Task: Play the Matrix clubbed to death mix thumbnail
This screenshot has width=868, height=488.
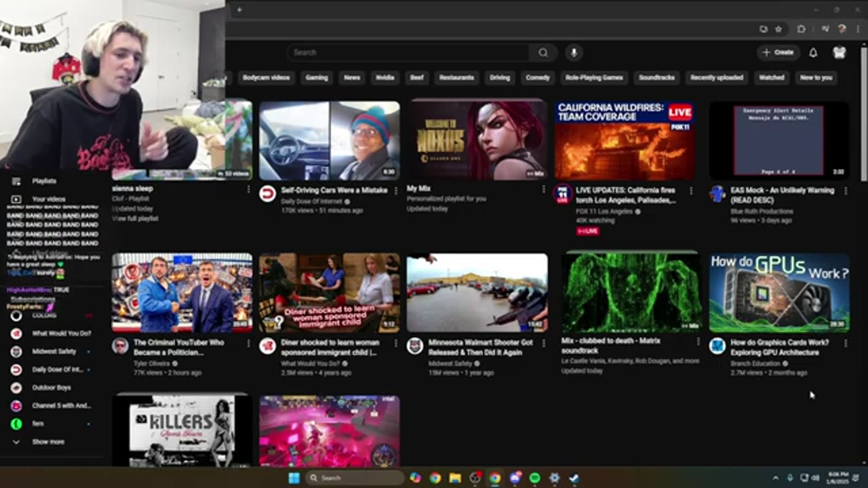Action: [x=631, y=292]
